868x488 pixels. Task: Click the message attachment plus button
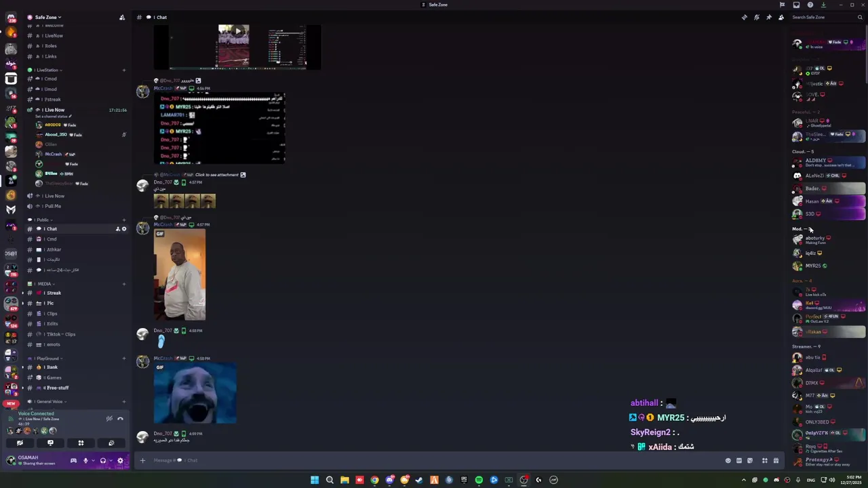click(x=142, y=460)
